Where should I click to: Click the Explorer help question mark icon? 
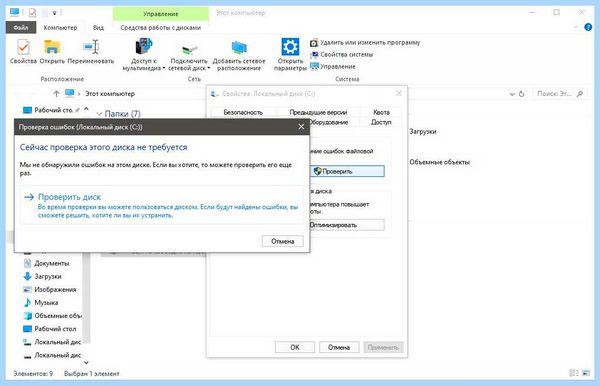(x=588, y=27)
